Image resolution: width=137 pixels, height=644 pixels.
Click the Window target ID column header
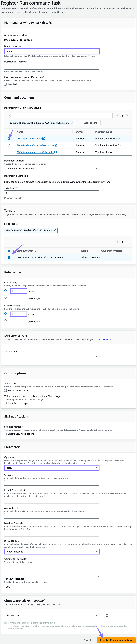[27, 251]
